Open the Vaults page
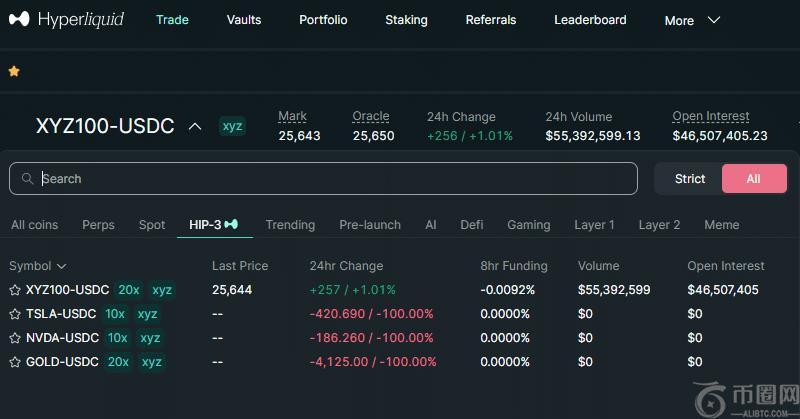800x419 pixels. point(244,20)
